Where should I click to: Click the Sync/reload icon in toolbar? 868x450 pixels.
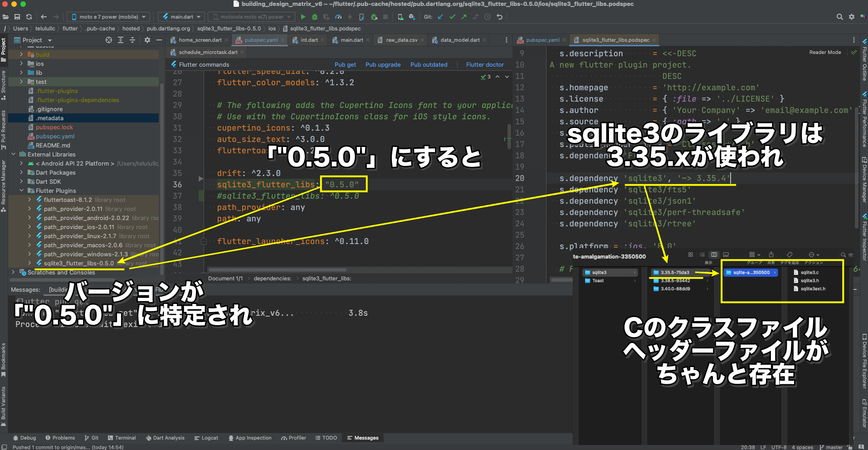[29, 17]
